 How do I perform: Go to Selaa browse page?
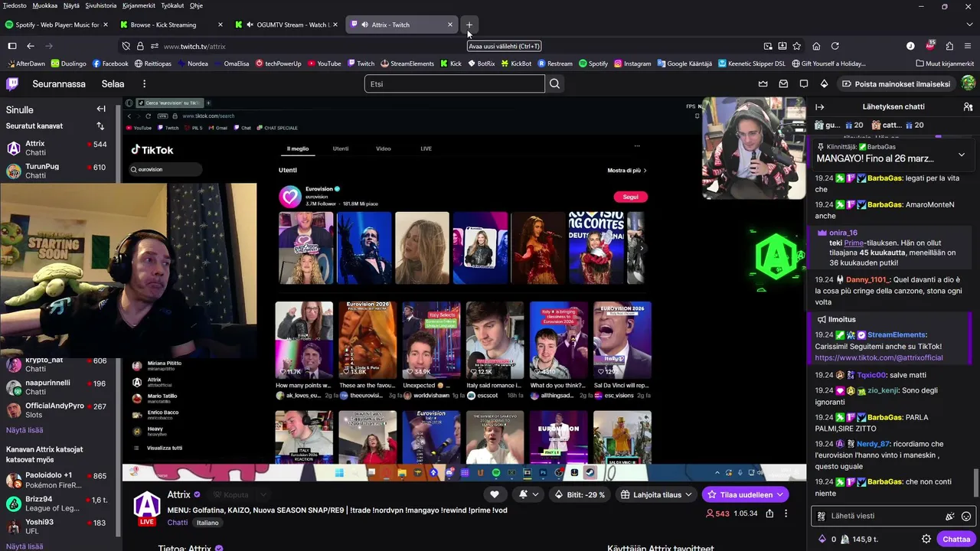tap(113, 83)
